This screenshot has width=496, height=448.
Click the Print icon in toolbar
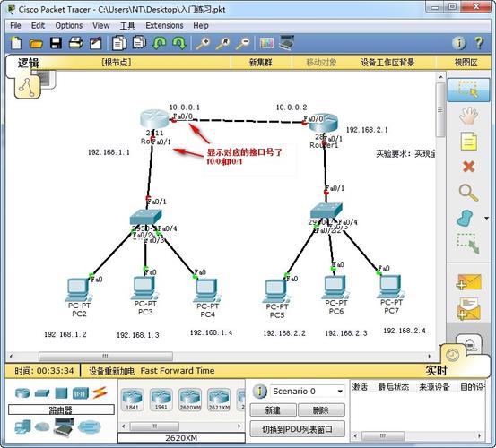point(76,43)
